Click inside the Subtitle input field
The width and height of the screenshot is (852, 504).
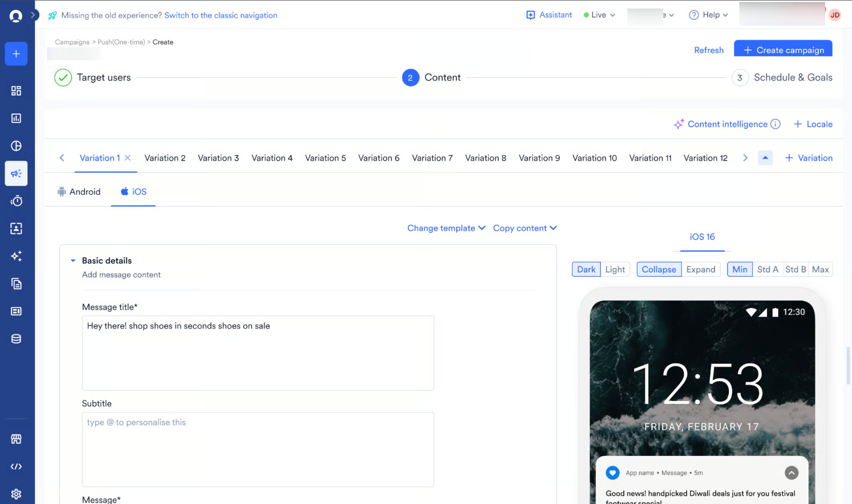pos(258,449)
